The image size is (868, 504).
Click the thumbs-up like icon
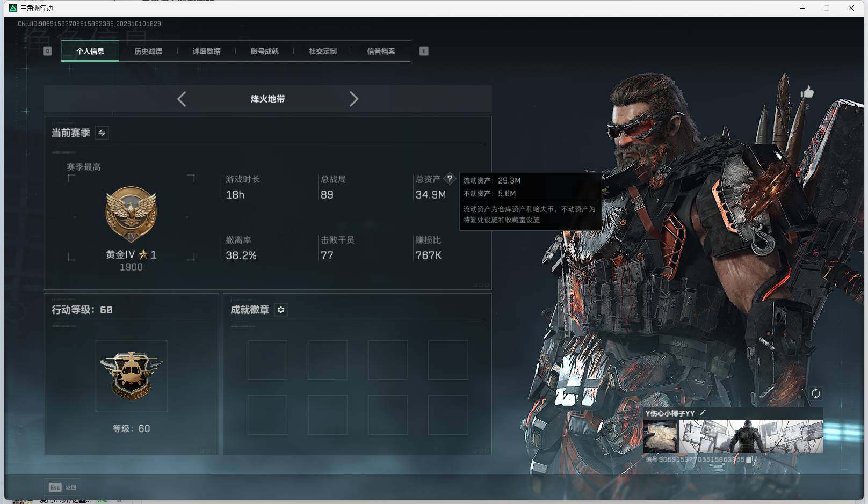coord(807,92)
